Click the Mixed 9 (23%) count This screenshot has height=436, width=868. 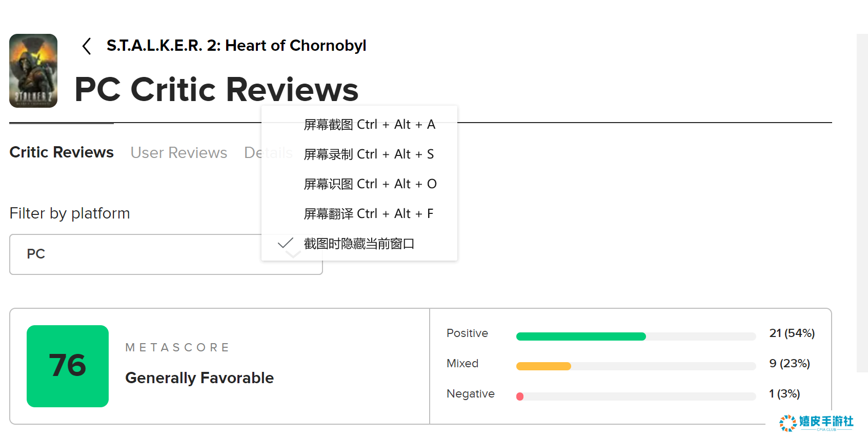coord(789,364)
